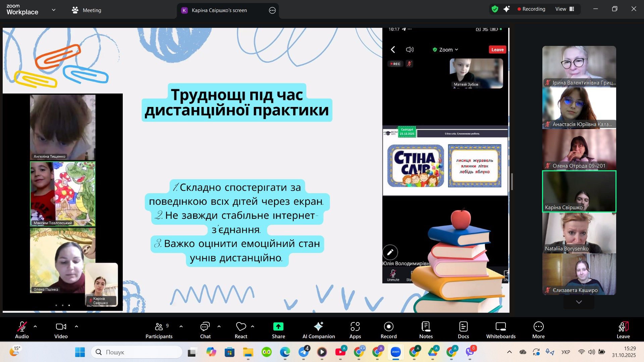Expand video options arrow next to Video

coord(76,326)
